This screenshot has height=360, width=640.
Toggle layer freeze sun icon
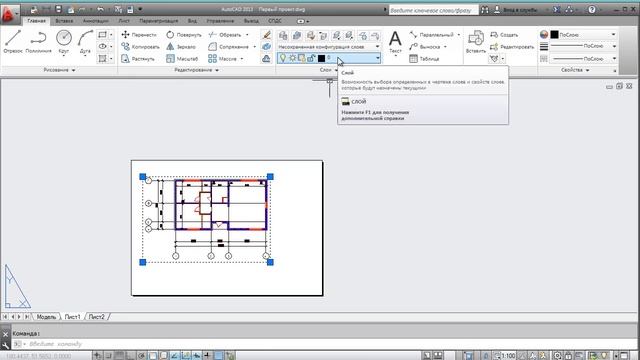[x=292, y=58]
